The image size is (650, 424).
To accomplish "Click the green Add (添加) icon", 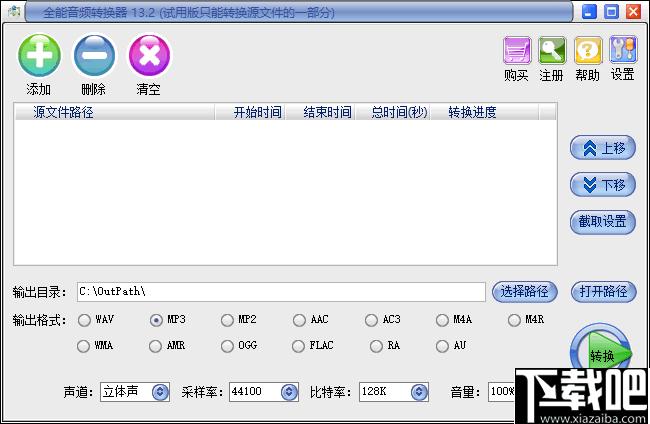I will coord(39,55).
